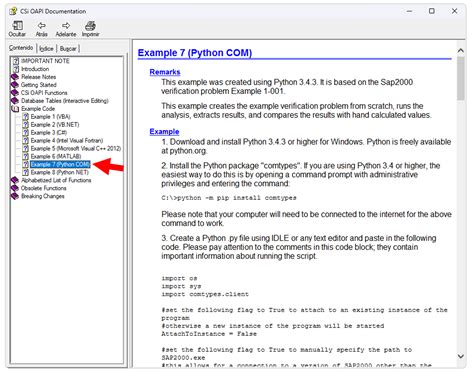
Task: Click the page icon beside IMPORTANT NOTE
Action: pos(16,61)
